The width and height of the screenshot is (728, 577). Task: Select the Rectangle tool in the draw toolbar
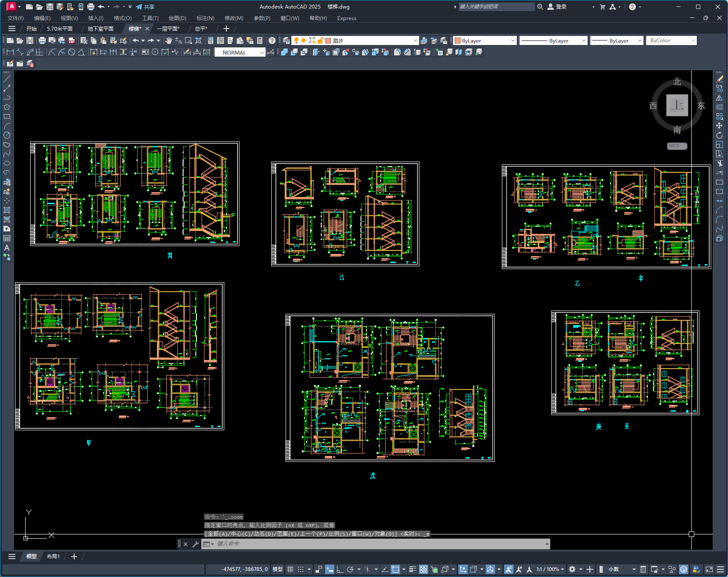[x=7, y=116]
